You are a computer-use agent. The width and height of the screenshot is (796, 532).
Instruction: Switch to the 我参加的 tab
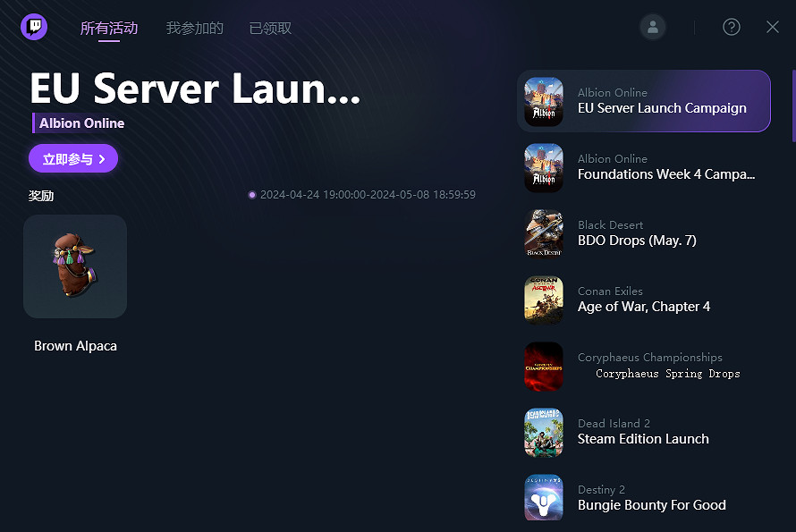pyautogui.click(x=194, y=28)
